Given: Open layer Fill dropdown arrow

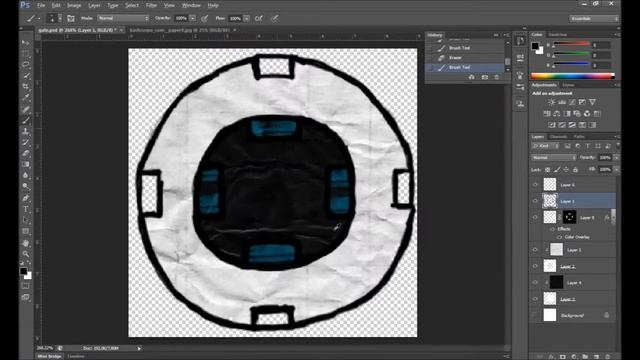Looking at the screenshot, I should point(616,169).
